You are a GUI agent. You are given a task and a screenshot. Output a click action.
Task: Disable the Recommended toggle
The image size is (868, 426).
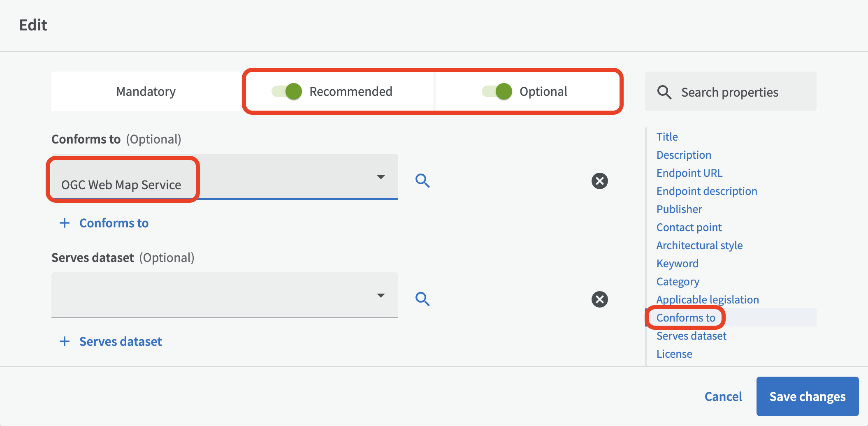tap(287, 91)
